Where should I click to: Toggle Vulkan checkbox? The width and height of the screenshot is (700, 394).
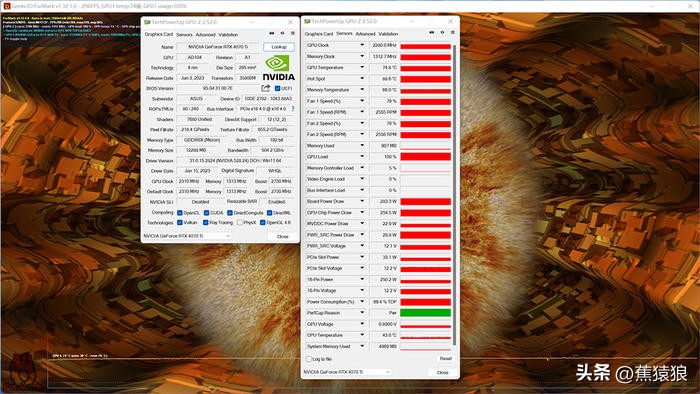click(179, 222)
